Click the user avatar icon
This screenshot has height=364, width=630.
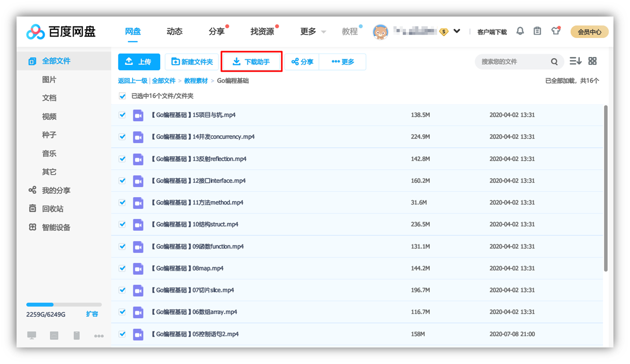380,32
